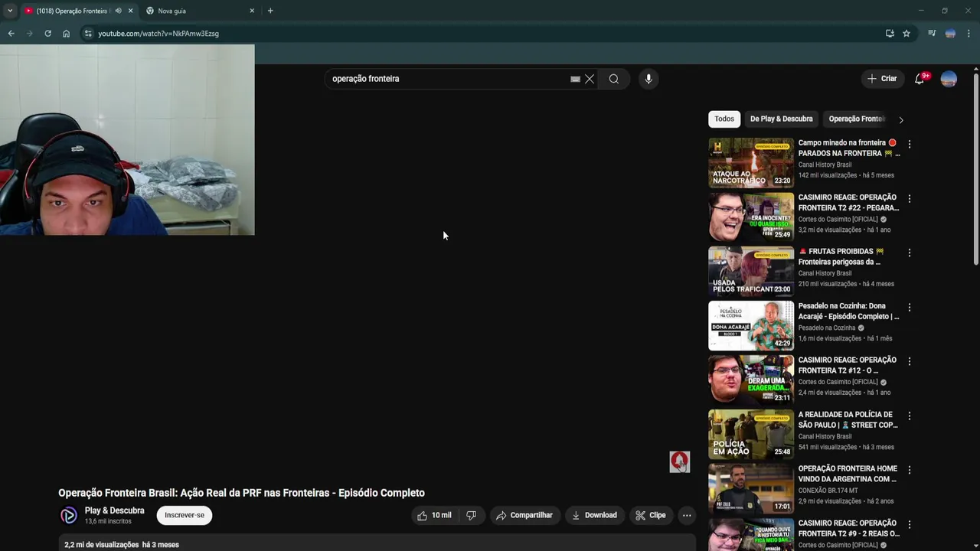Screen dimensions: 980x551
Task: Open Campo minado na fronteira thumbnail
Action: 751,162
